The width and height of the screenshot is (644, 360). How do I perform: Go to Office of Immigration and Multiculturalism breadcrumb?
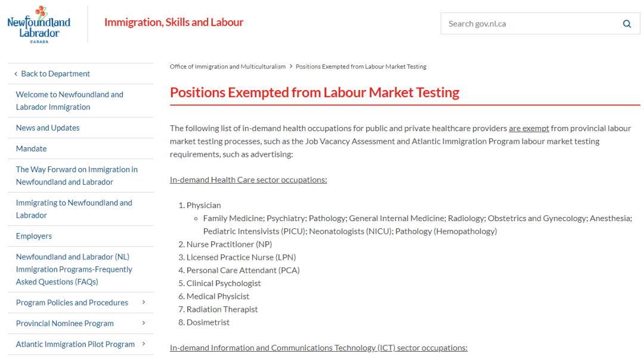tap(228, 67)
